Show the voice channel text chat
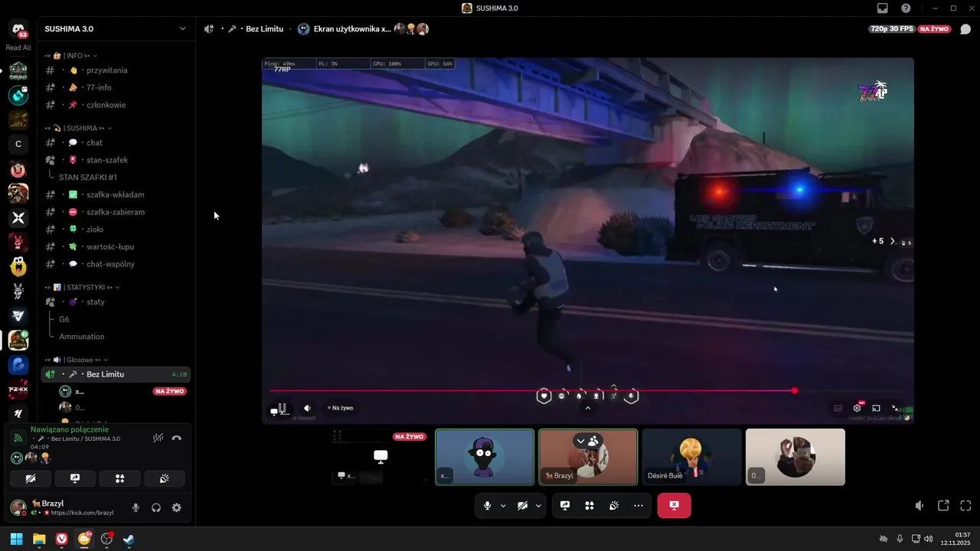The height and width of the screenshot is (551, 980). coord(965,29)
